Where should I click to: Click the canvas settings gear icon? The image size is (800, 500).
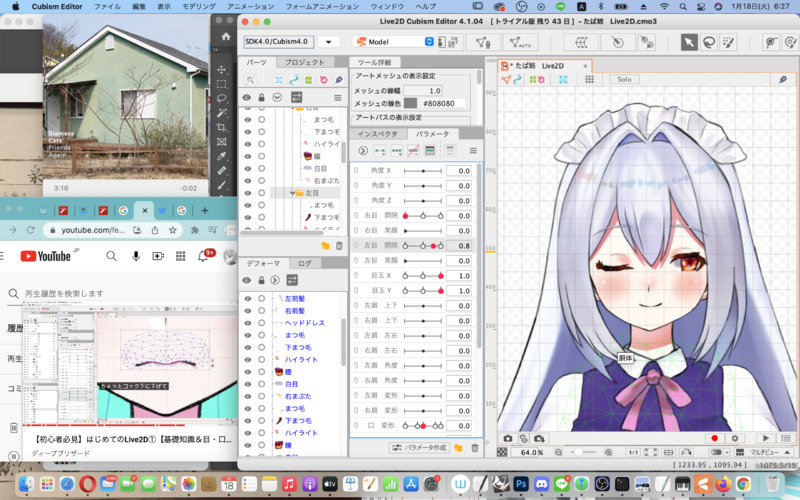click(x=735, y=438)
